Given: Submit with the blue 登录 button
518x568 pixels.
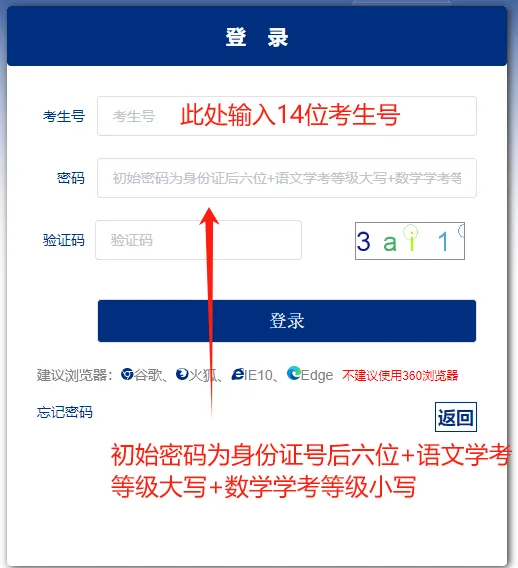Looking at the screenshot, I should (287, 321).
